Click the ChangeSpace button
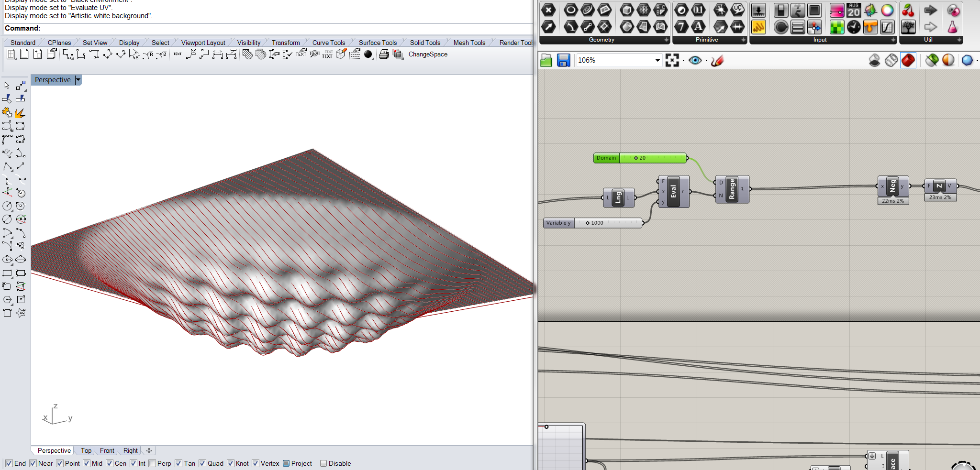This screenshot has height=470, width=980. click(428, 55)
